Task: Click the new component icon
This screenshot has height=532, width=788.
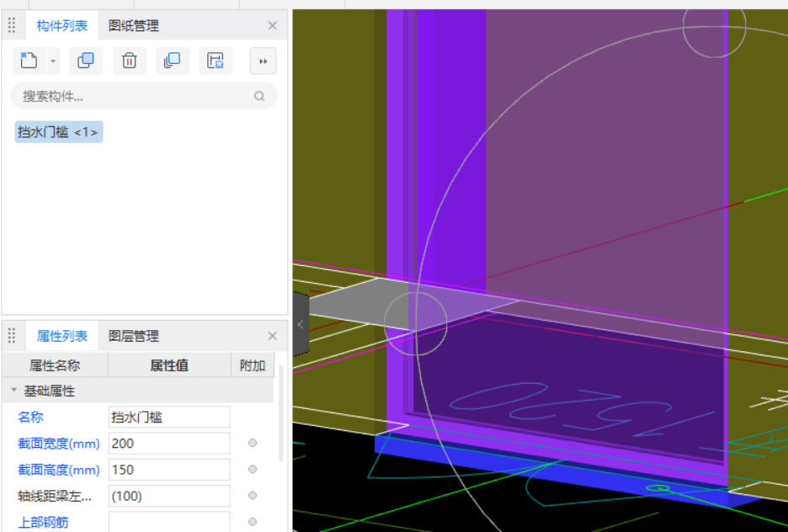Action: point(29,61)
